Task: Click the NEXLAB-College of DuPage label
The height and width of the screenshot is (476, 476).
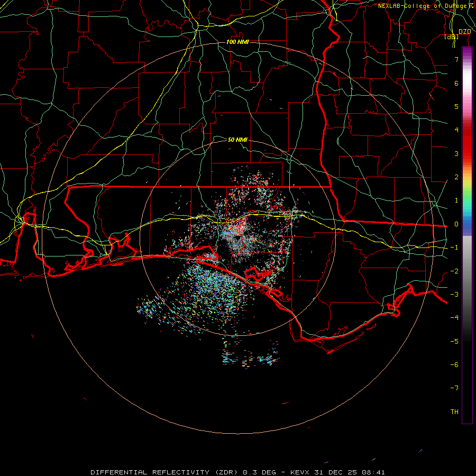Action: click(422, 6)
